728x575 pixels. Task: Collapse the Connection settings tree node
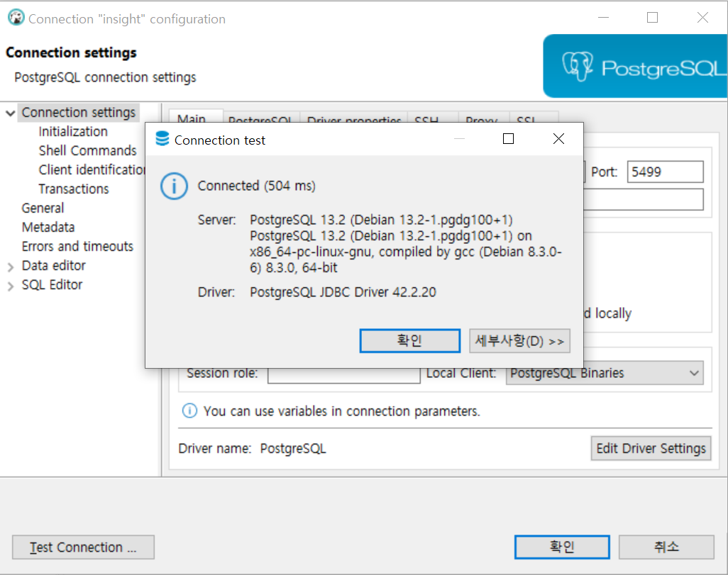coord(10,113)
